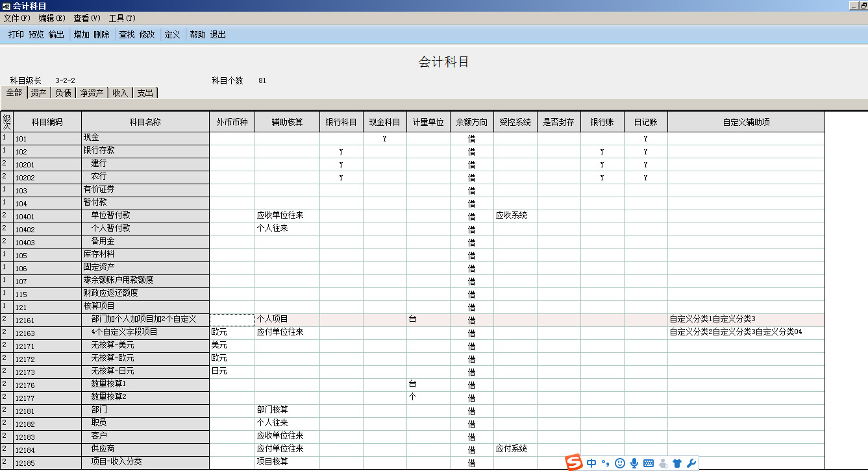Image resolution: width=868 pixels, height=471 pixels.
Task: Click the 科目编码 column header
Action: tap(47, 121)
